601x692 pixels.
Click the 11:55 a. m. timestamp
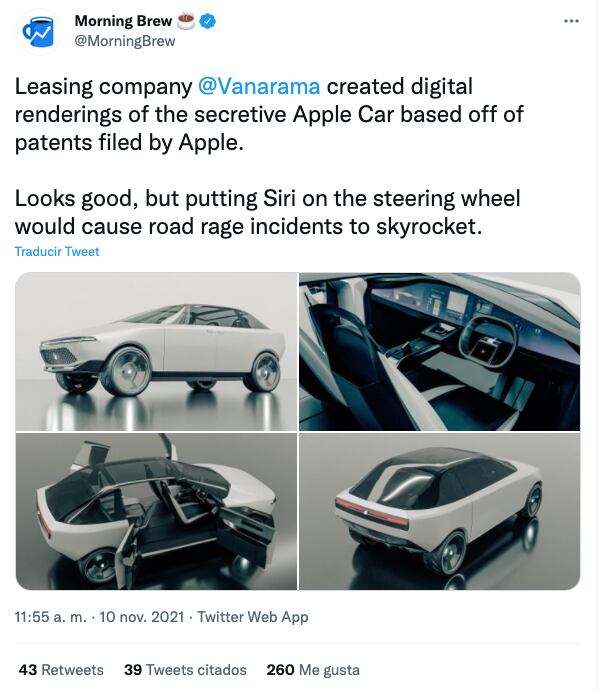50,617
